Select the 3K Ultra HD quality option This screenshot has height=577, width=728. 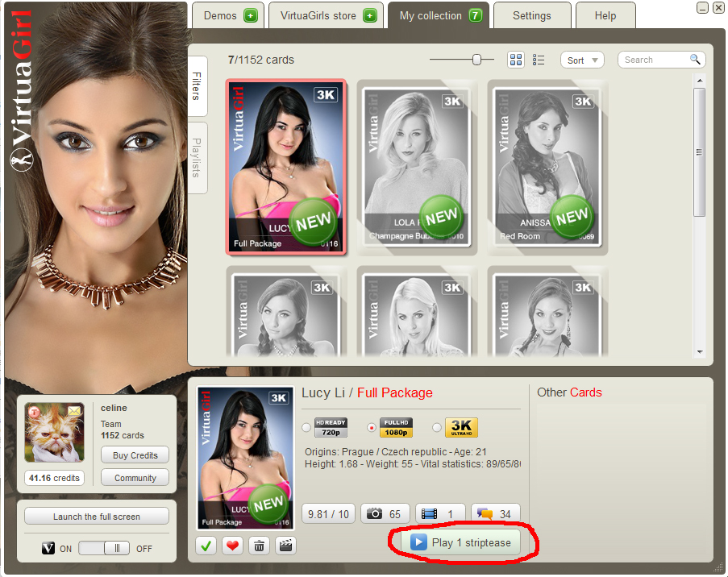point(436,428)
